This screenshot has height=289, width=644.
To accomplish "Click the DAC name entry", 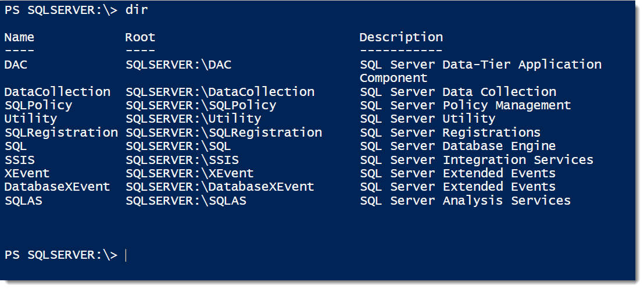I will 16,65.
